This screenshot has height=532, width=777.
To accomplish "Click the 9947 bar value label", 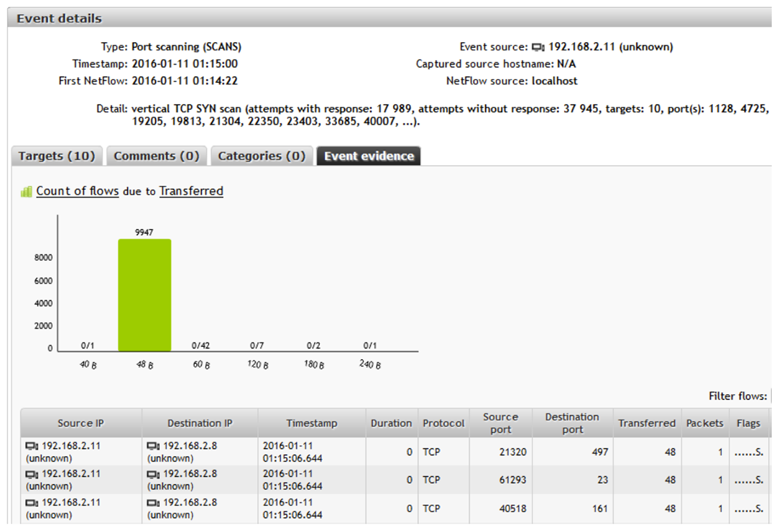I will point(144,232).
